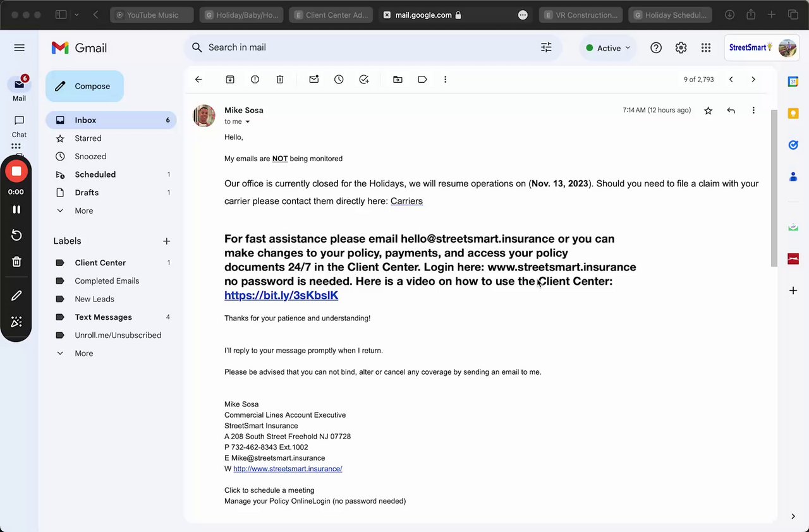Open the Carriers link
Screen dimensions: 809x532
click(x=406, y=201)
